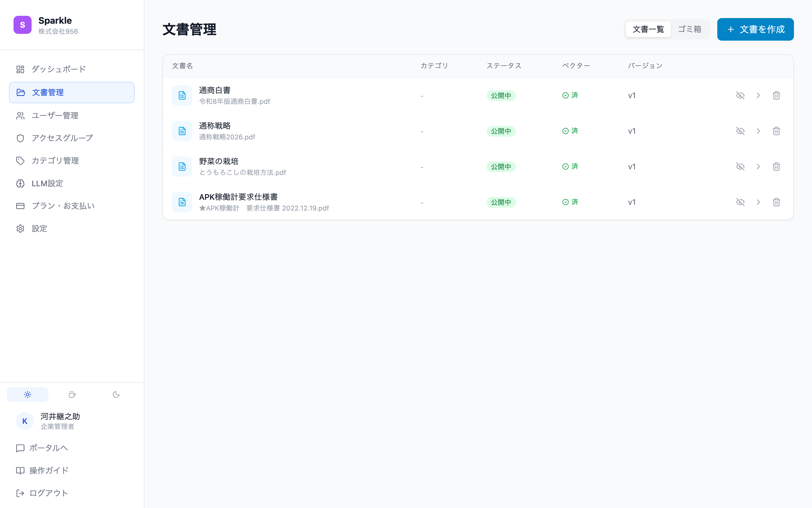Select the coffee cup theme icon

[72, 395]
